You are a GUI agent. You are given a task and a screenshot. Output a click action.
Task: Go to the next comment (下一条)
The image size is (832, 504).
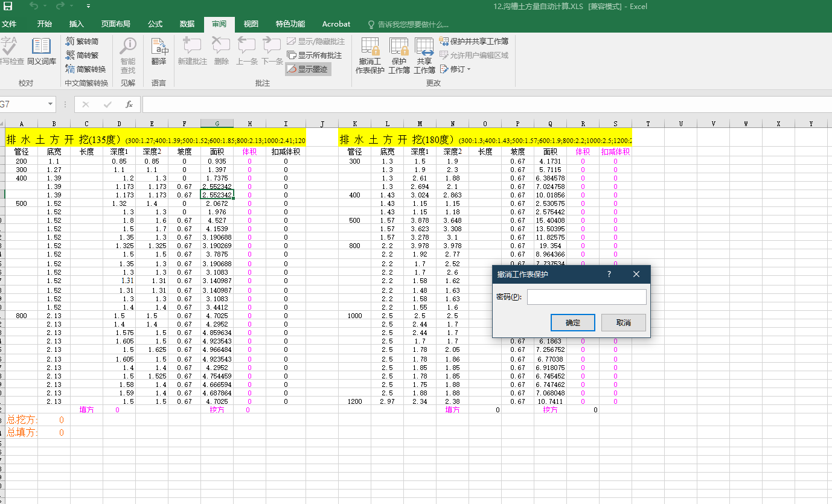point(272,51)
